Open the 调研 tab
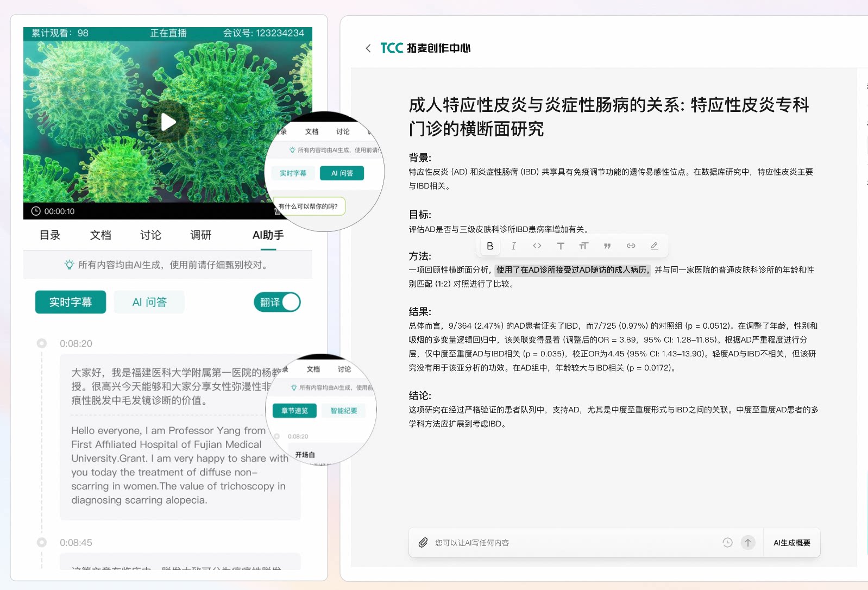The height and width of the screenshot is (590, 868). (200, 235)
